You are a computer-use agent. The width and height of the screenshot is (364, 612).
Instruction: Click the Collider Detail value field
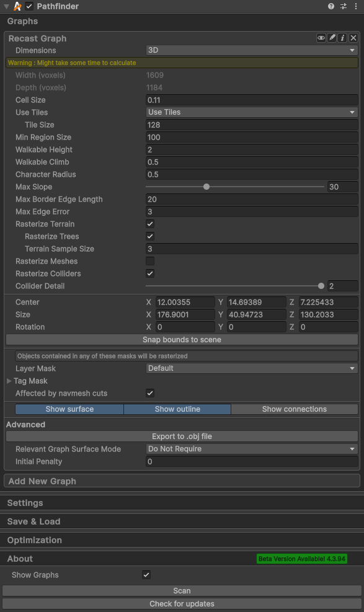(342, 286)
